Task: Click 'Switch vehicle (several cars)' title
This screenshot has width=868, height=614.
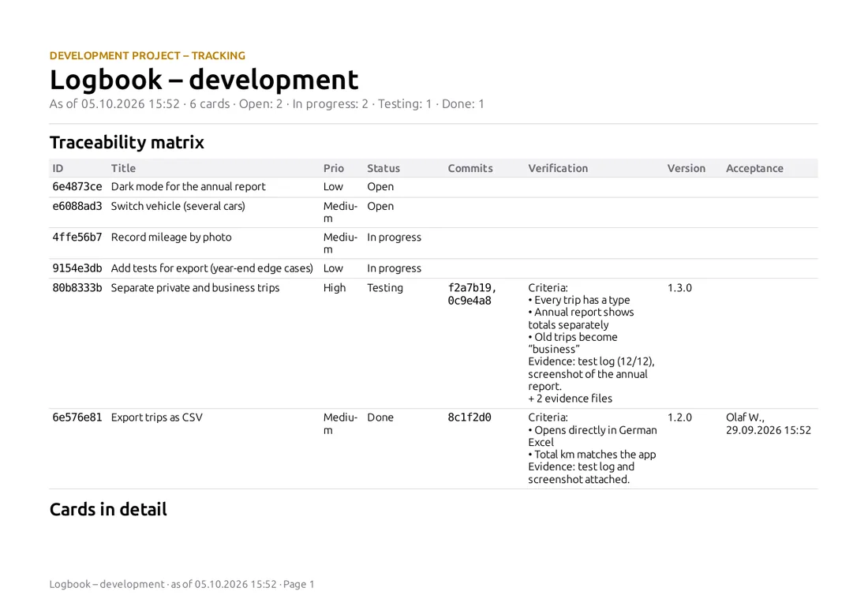Action: pos(178,206)
